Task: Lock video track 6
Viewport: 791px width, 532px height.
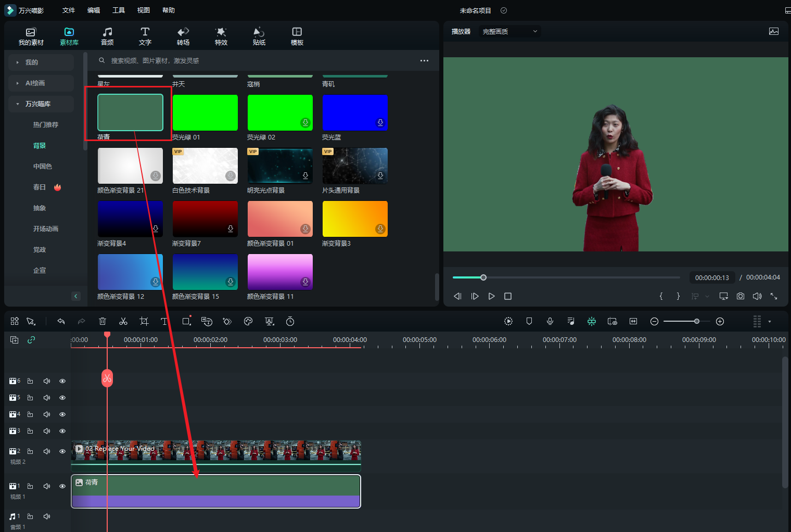Action: coord(30,381)
